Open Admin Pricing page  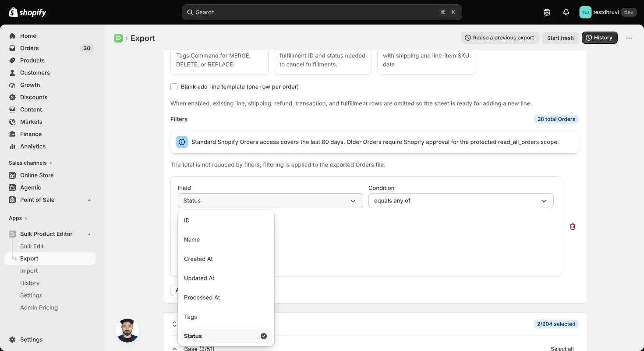(x=39, y=308)
